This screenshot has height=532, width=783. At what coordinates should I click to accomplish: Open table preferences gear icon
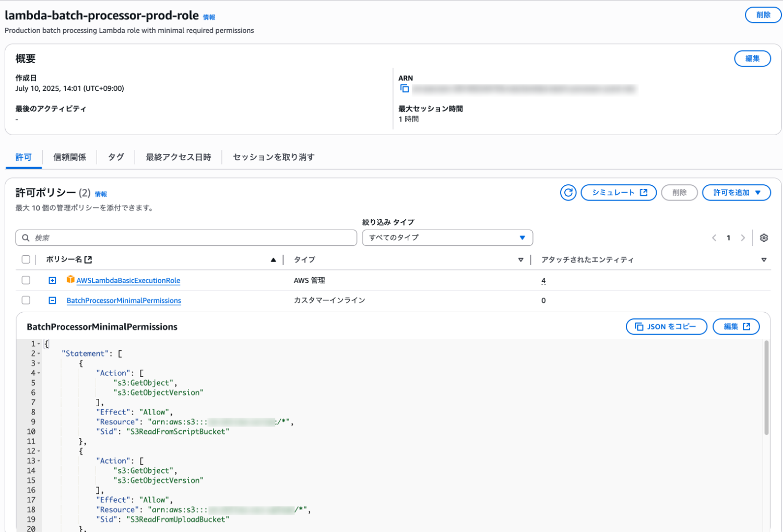[764, 238]
